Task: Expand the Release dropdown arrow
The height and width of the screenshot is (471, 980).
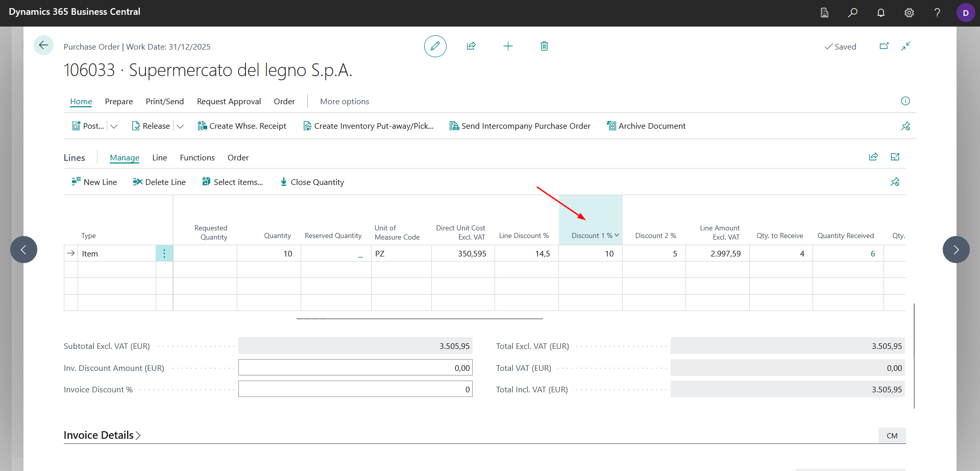Action: [180, 126]
